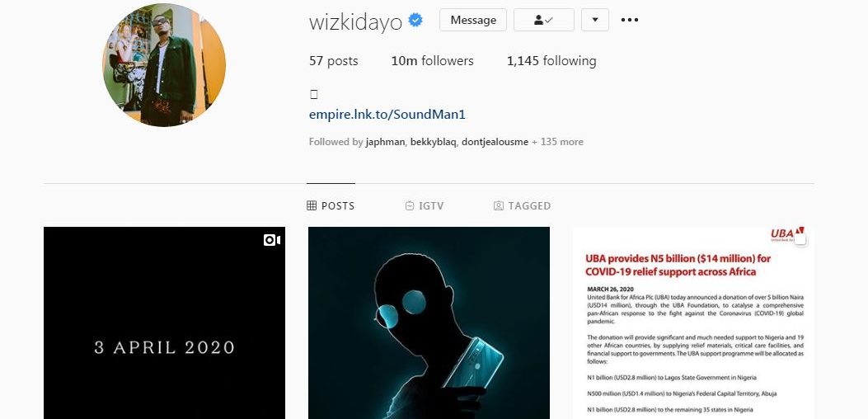View the 10m followers list
868x419 pixels.
432,61
